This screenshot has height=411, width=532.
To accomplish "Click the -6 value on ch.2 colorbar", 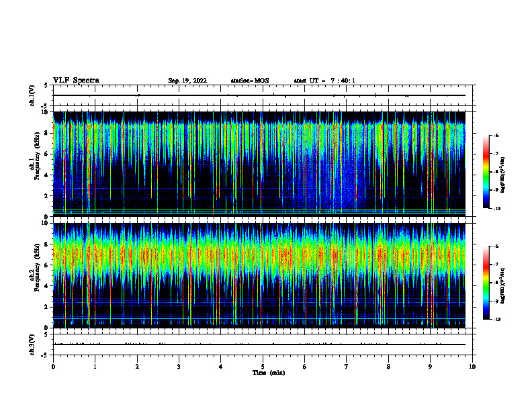I will coord(496,246).
